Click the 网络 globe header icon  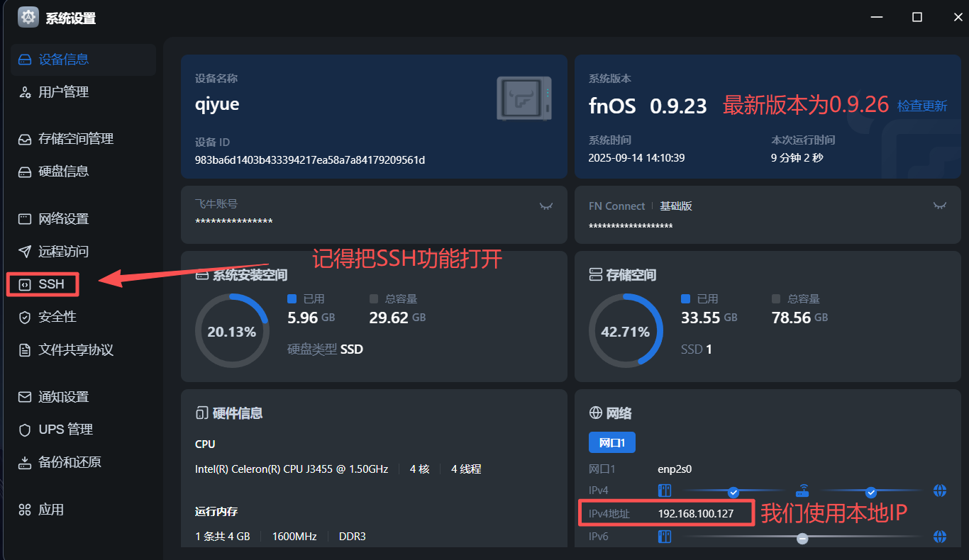tap(595, 413)
